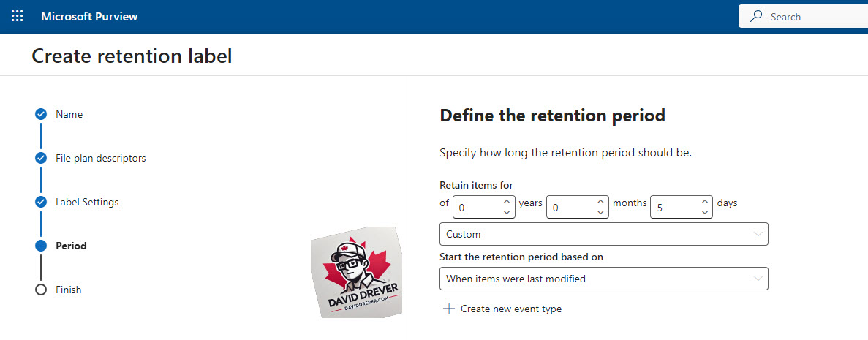868x340 pixels.
Task: Go to Label Settings step
Action: [x=87, y=202]
